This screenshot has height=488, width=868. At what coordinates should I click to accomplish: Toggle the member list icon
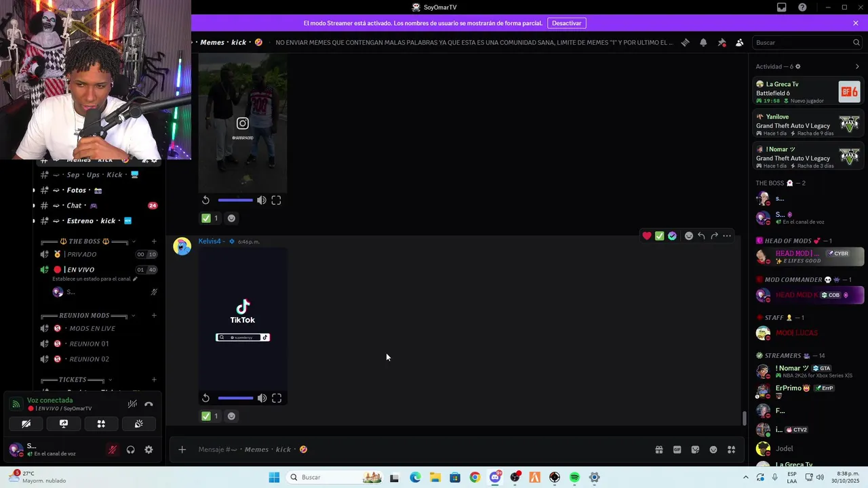click(740, 42)
